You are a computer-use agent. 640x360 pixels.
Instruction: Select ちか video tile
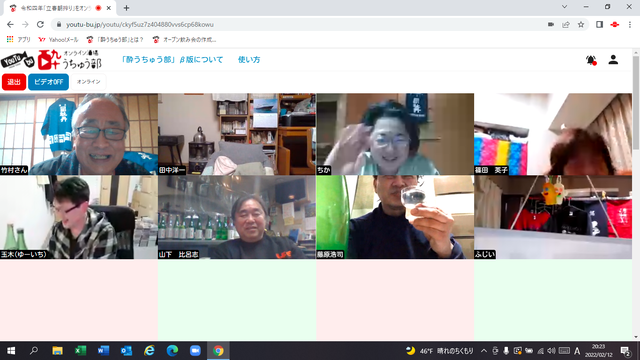click(395, 134)
